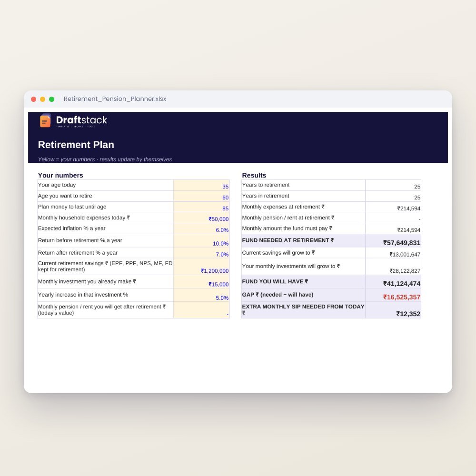Viewport: 476px width, 476px height.
Task: Select the retire age cell showing 60
Action: (x=201, y=196)
